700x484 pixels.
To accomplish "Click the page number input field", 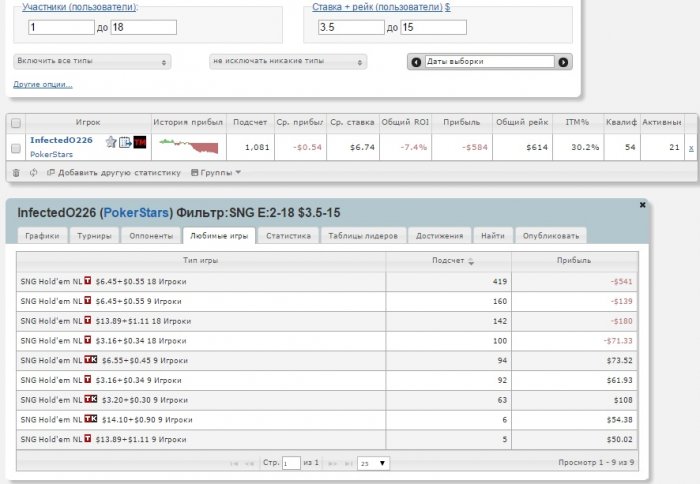I will tap(291, 463).
